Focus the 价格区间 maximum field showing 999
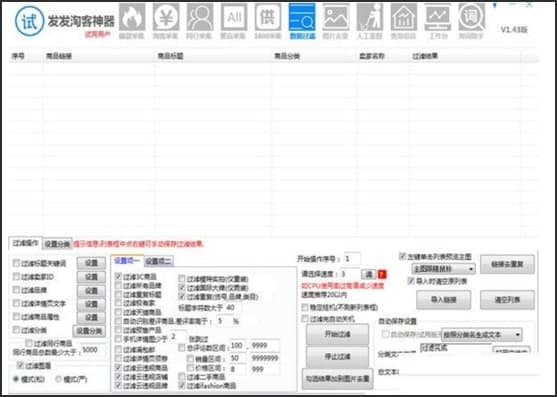The image size is (557, 397). (265, 369)
